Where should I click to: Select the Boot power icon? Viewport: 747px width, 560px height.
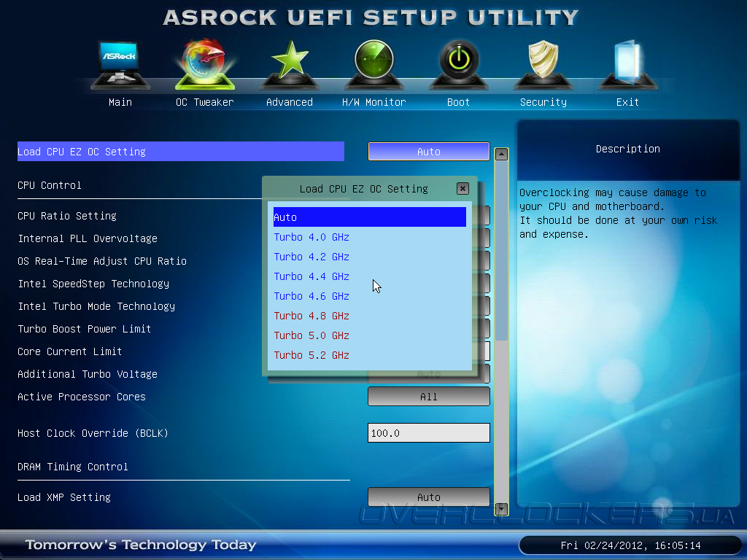[459, 64]
